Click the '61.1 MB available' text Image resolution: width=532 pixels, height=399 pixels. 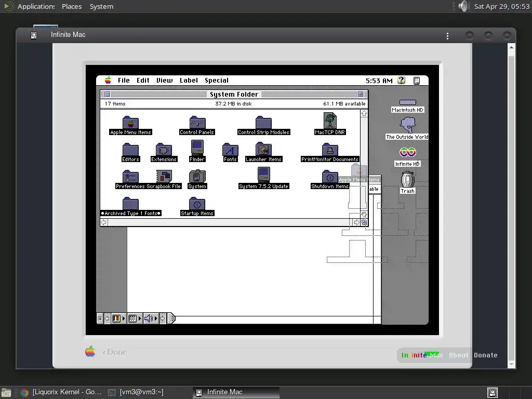point(344,104)
